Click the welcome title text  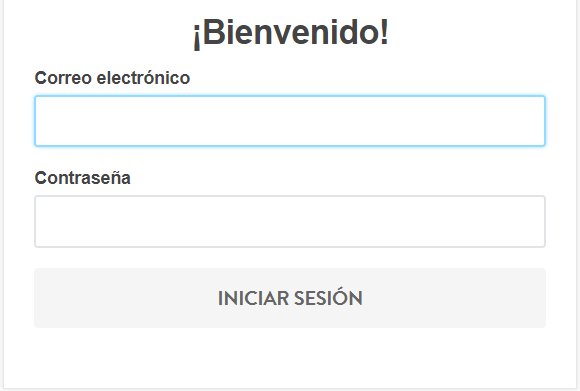point(290,33)
